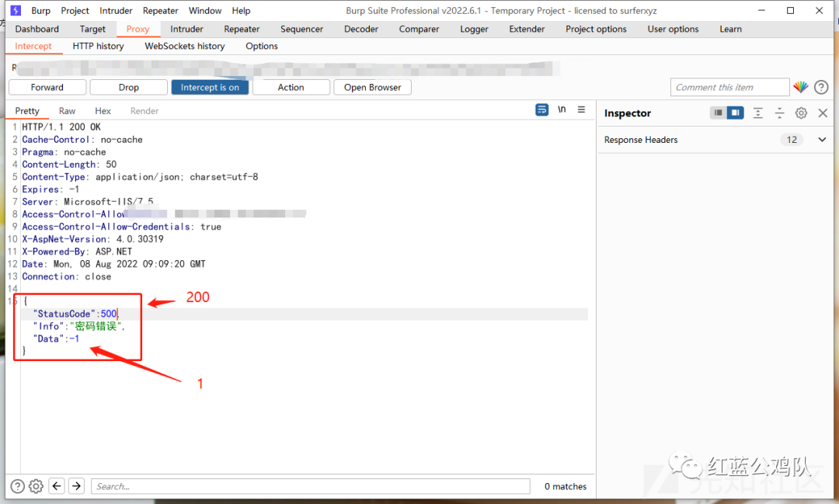Switch to the Raw view tab
The image size is (839, 504).
[x=67, y=111]
